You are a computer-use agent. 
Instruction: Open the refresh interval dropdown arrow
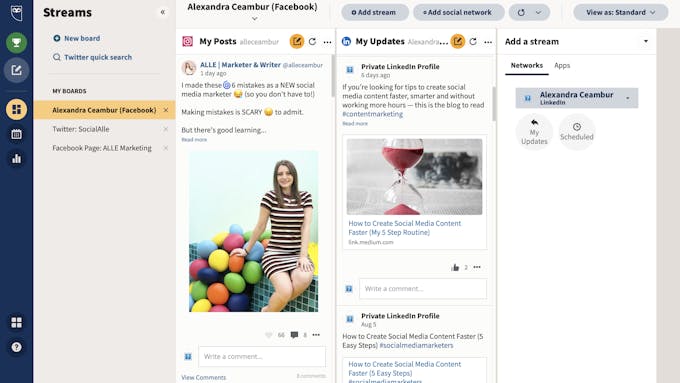pos(538,13)
